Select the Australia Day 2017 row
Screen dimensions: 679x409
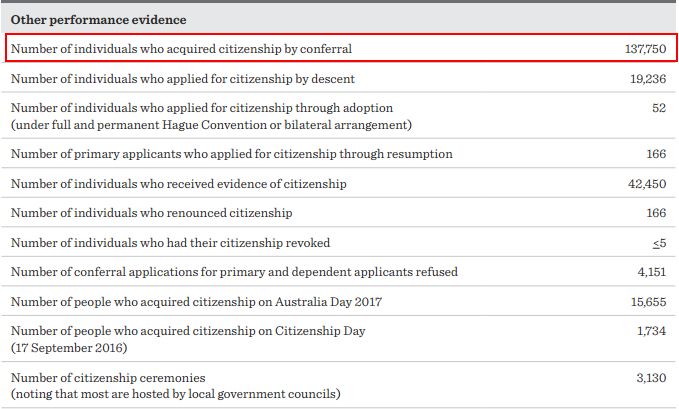coord(339,301)
